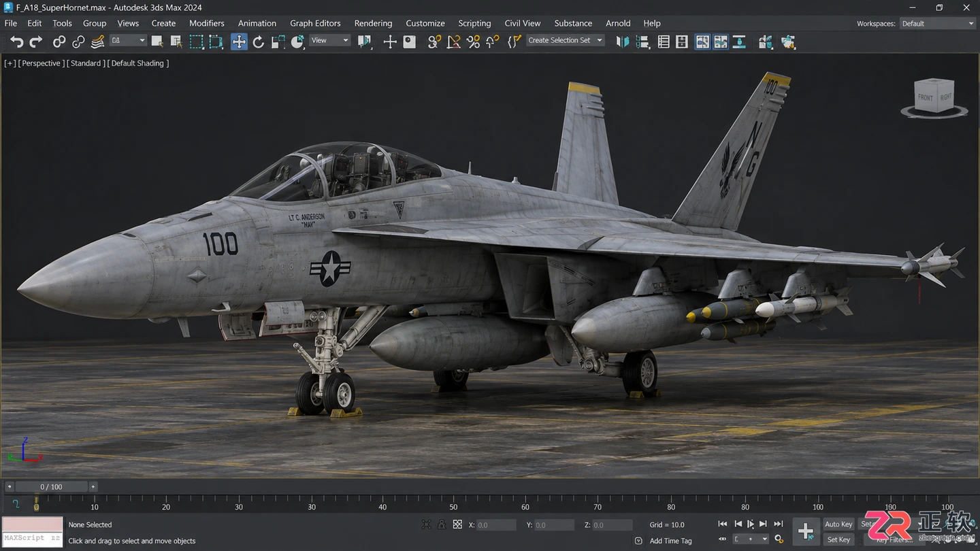The height and width of the screenshot is (551, 980).
Task: Open the Align tool flyout icon
Action: click(642, 41)
